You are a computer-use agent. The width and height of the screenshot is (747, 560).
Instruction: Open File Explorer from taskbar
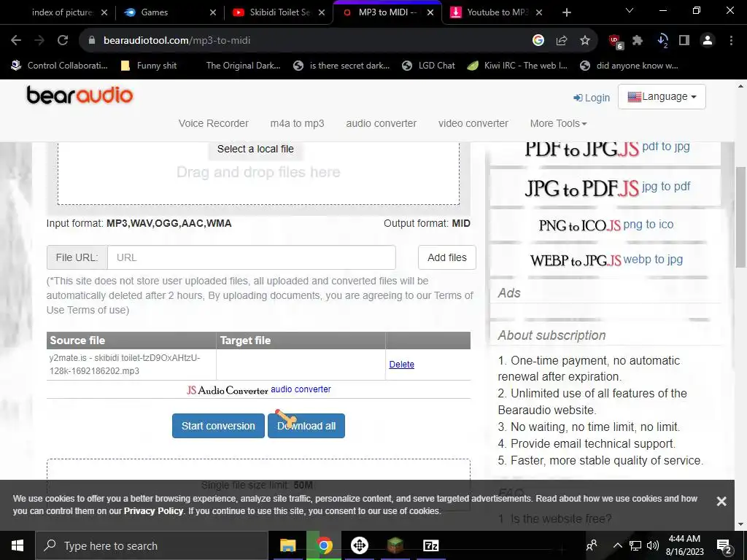287,545
